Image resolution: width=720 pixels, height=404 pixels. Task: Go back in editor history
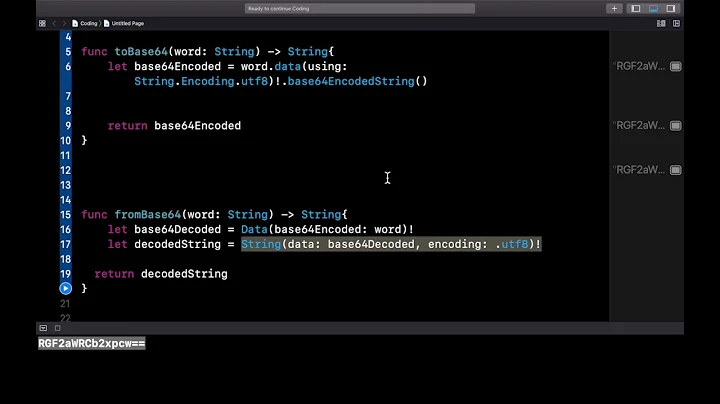[54, 23]
